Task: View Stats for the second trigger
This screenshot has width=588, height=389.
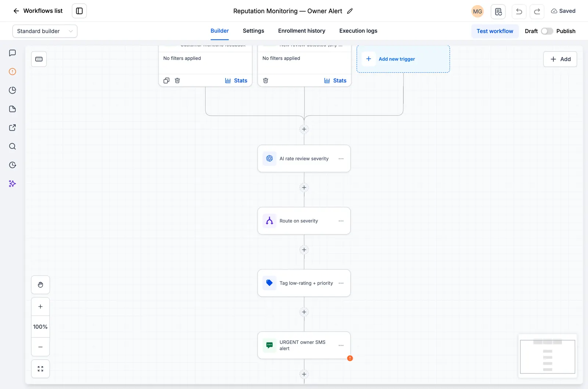Action: pyautogui.click(x=336, y=81)
